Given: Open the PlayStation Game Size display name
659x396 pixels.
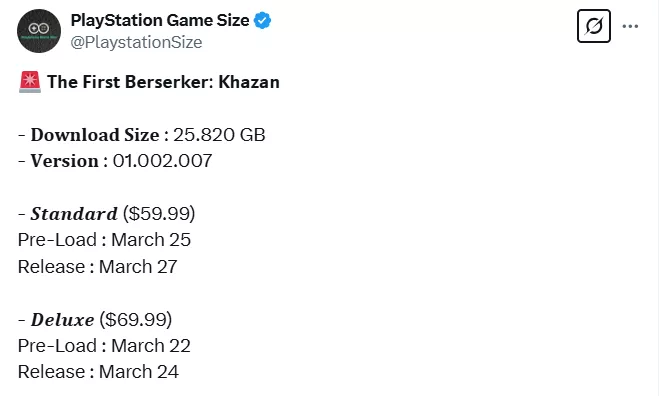Looking at the screenshot, I should coord(160,20).
